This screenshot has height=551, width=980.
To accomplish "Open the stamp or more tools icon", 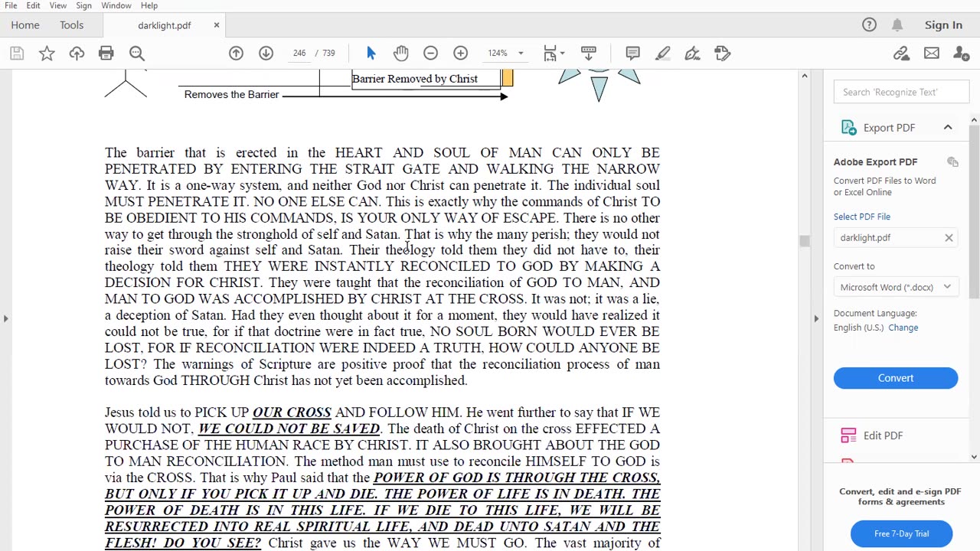I will [x=722, y=53].
